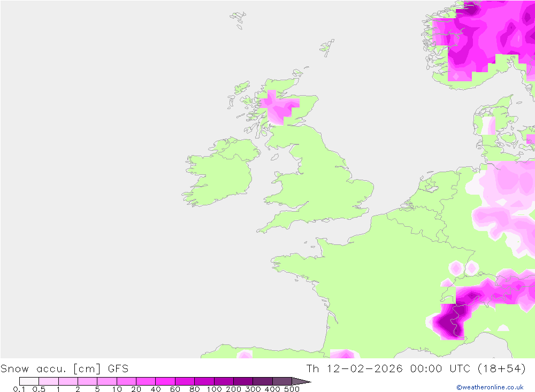
Task: Select the 0.5 cm legend color swatch
Action: [x=49, y=381]
